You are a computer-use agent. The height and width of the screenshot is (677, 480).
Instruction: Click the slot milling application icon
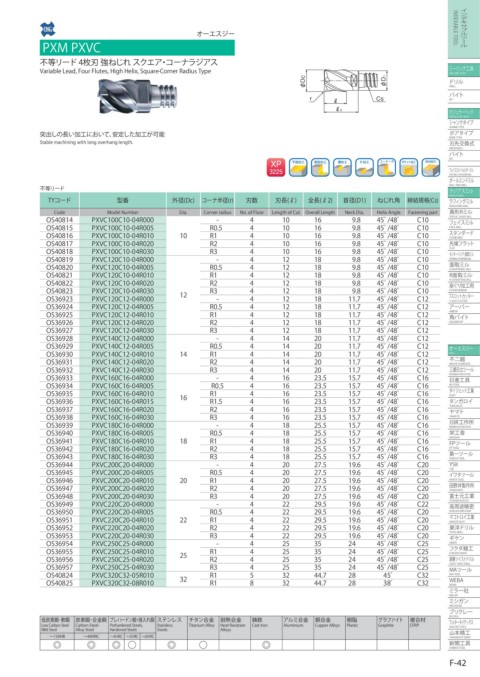tap(342, 168)
